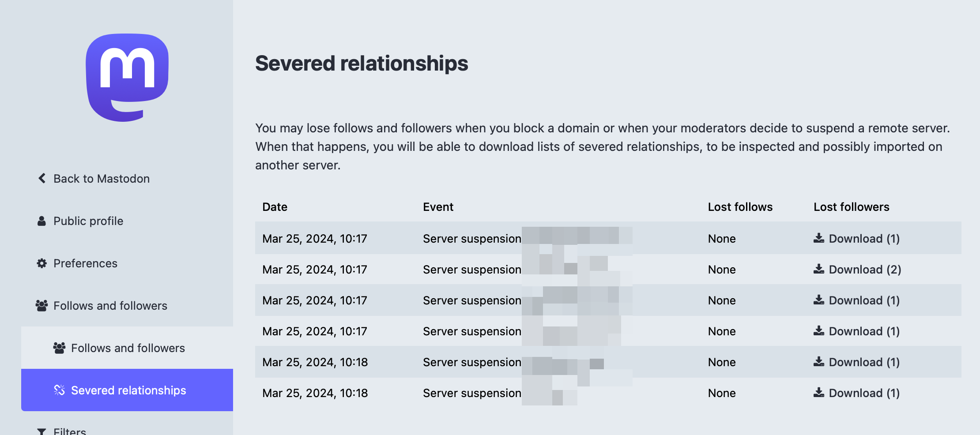Go back to Mastodon

click(x=101, y=179)
